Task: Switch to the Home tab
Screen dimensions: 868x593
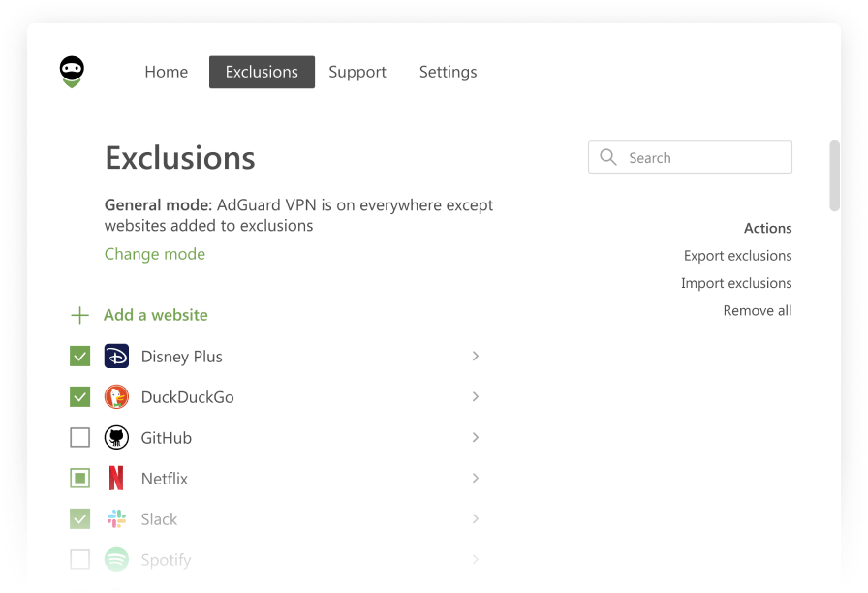Action: (x=166, y=72)
